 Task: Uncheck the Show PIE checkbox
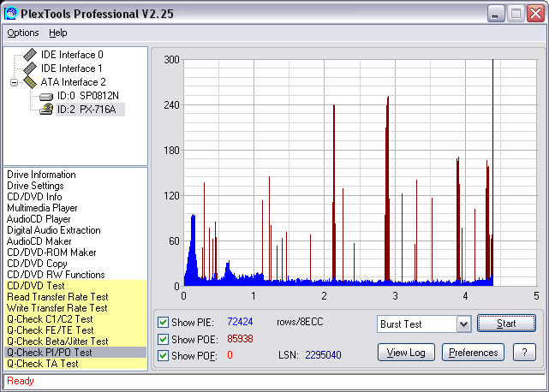[x=163, y=322]
